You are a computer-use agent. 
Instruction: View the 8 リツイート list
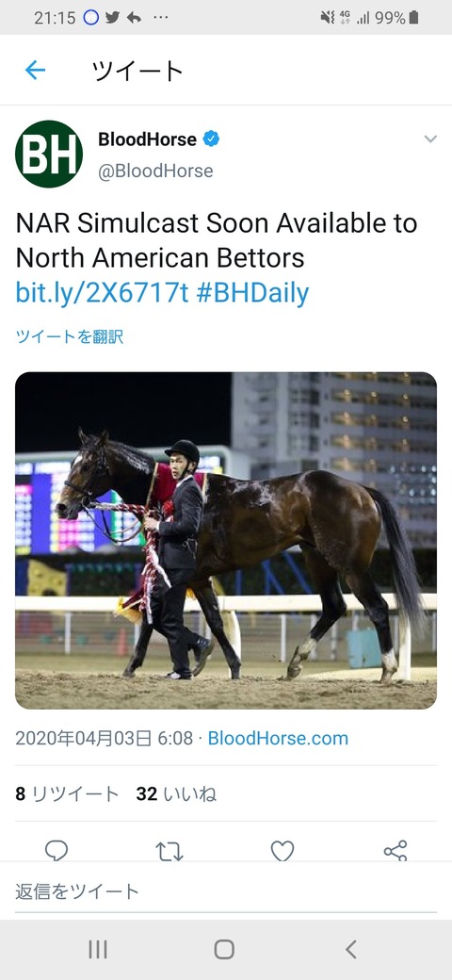(67, 794)
